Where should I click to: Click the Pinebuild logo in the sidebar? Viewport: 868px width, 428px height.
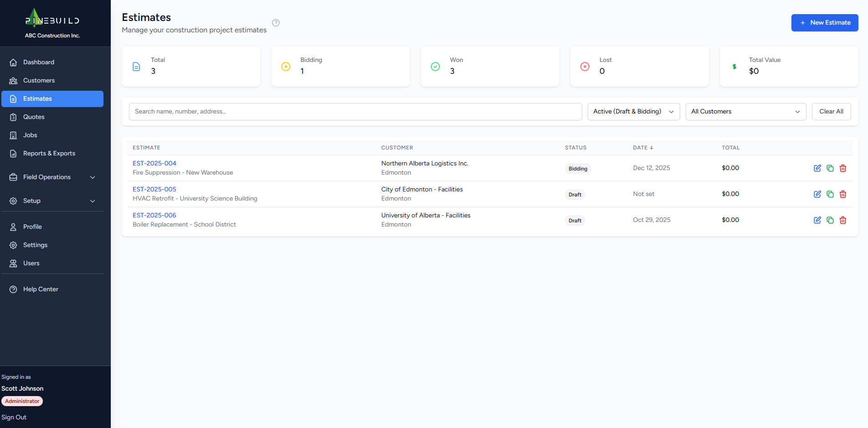(52, 19)
